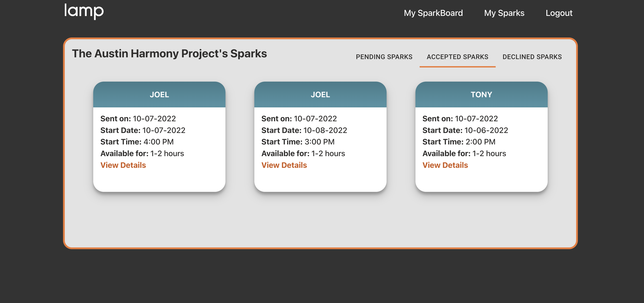The image size is (644, 303).
Task: Click the second JOEL card header
Action: tap(320, 95)
